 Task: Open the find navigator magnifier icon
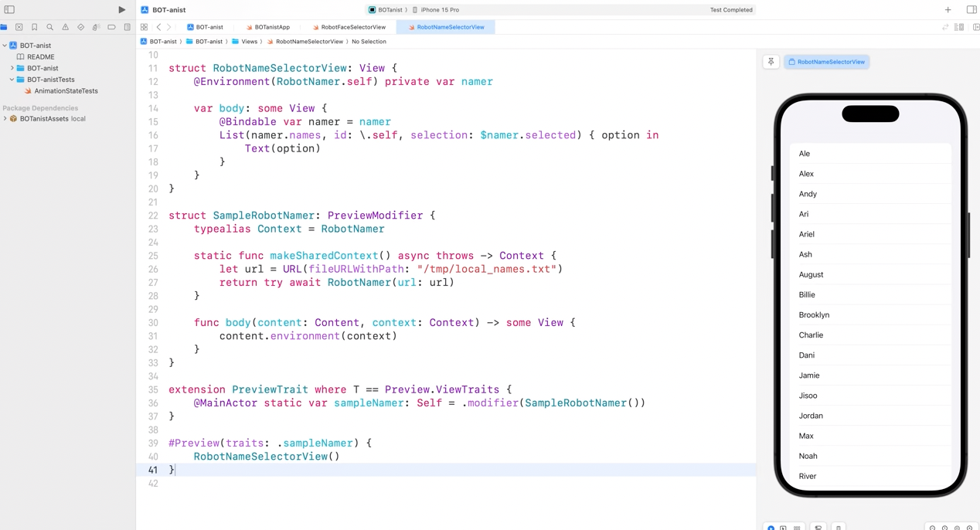(x=50, y=27)
